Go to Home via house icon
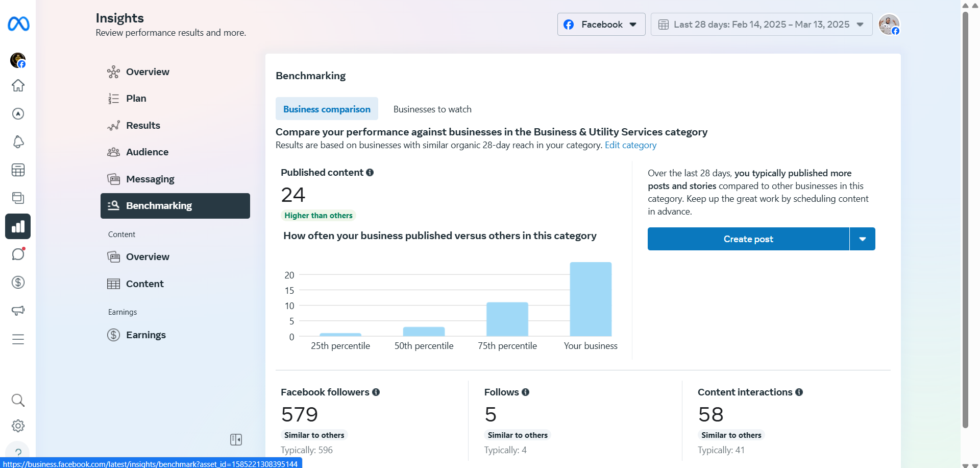The image size is (980, 468). point(18,85)
